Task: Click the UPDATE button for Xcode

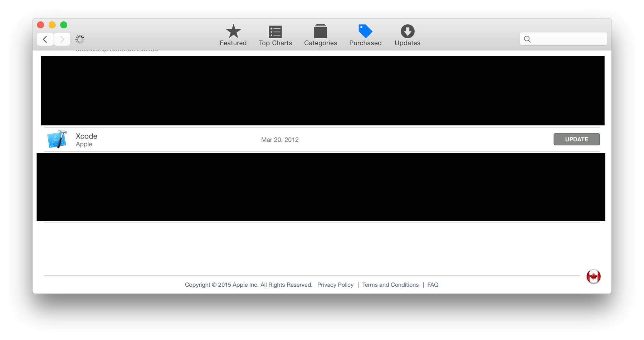Action: [576, 139]
